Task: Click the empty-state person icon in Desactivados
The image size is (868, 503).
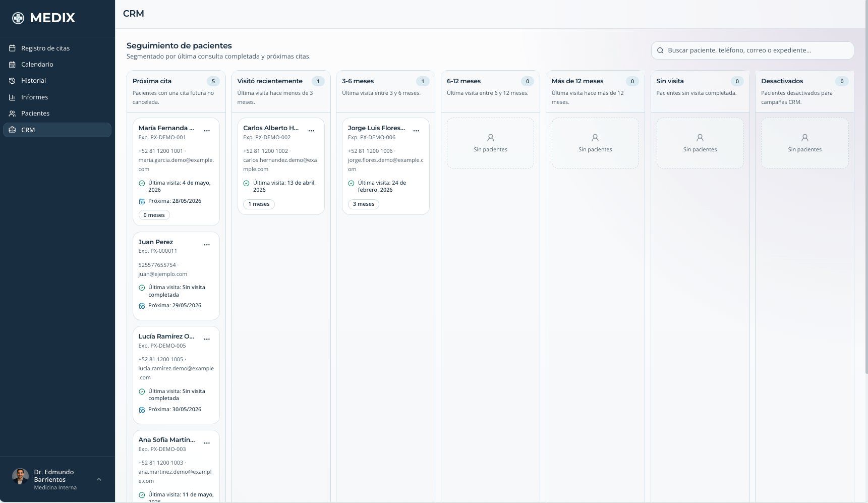Action: point(805,138)
